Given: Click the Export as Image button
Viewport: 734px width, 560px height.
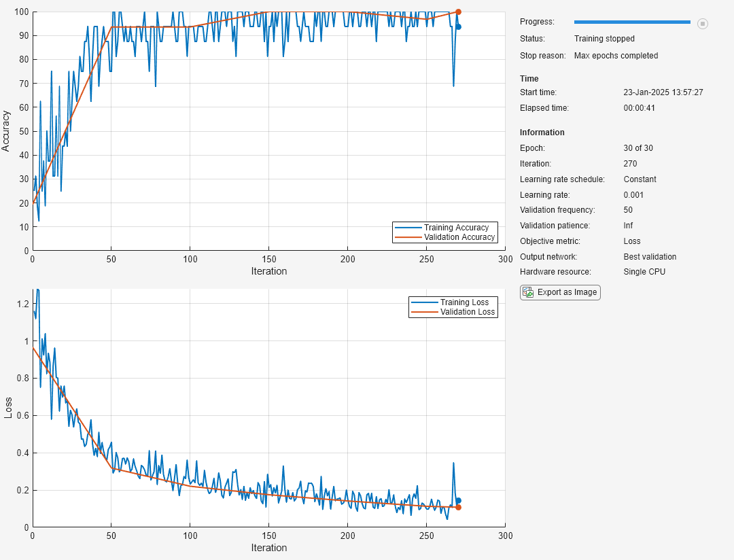Looking at the screenshot, I should pyautogui.click(x=560, y=292).
